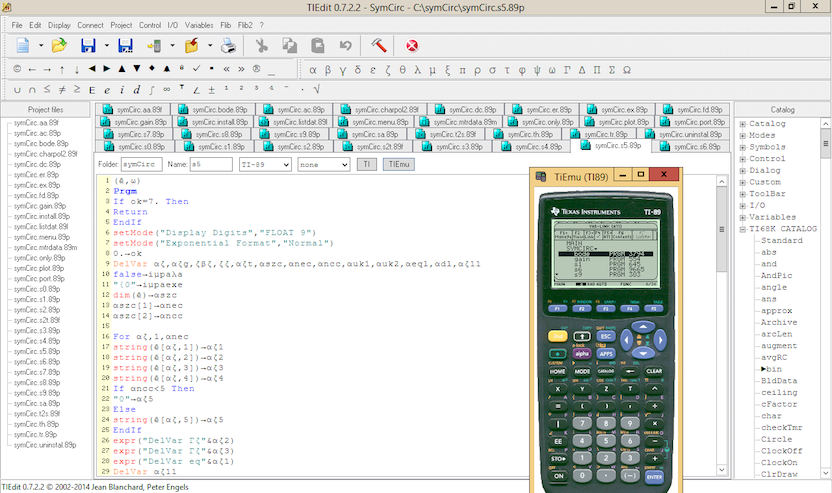This screenshot has height=493, width=832.
Task: Open the 'none' combo box
Action: point(324,165)
